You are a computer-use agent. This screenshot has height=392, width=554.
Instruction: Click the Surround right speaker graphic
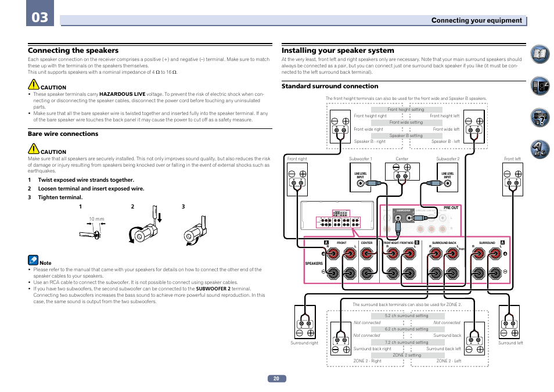(305, 322)
